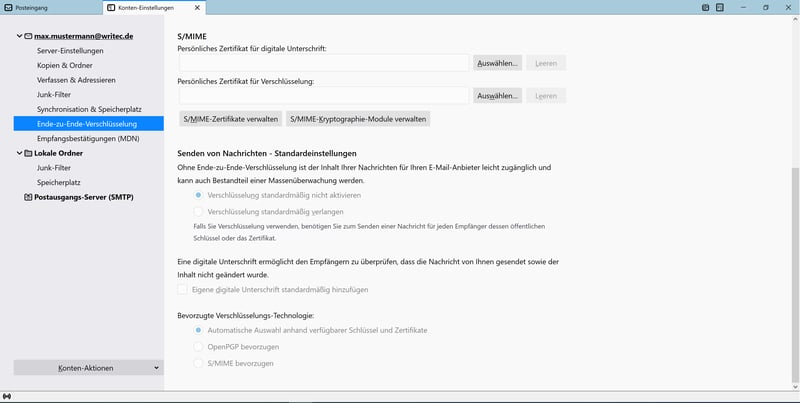The width and height of the screenshot is (800, 403).
Task: Choose 'S/MIME bevorzugen' radio option
Action: click(x=199, y=362)
